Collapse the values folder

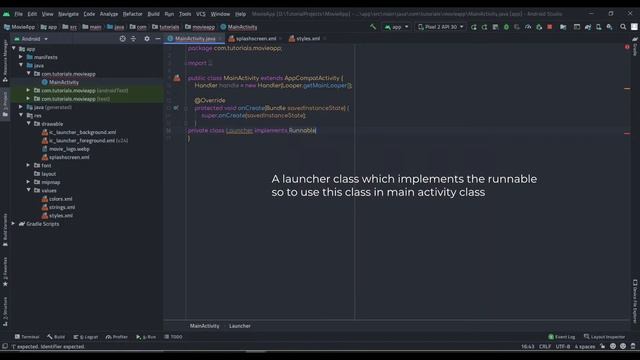[28, 190]
